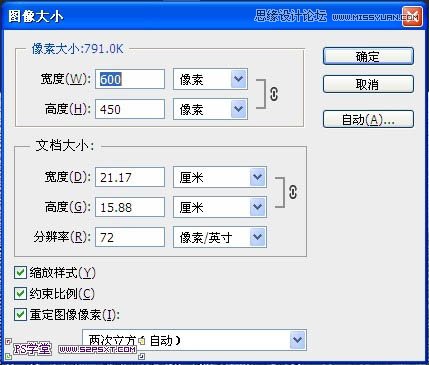
Task: Click the 取消 button
Action: (368, 84)
